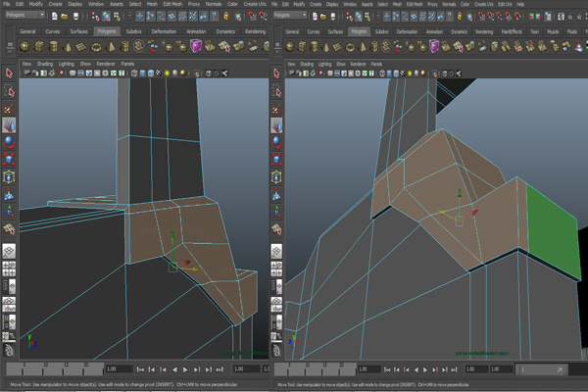Pick the Lasso tool in left window toolbox
This screenshot has width=588, height=392.
tap(9, 90)
